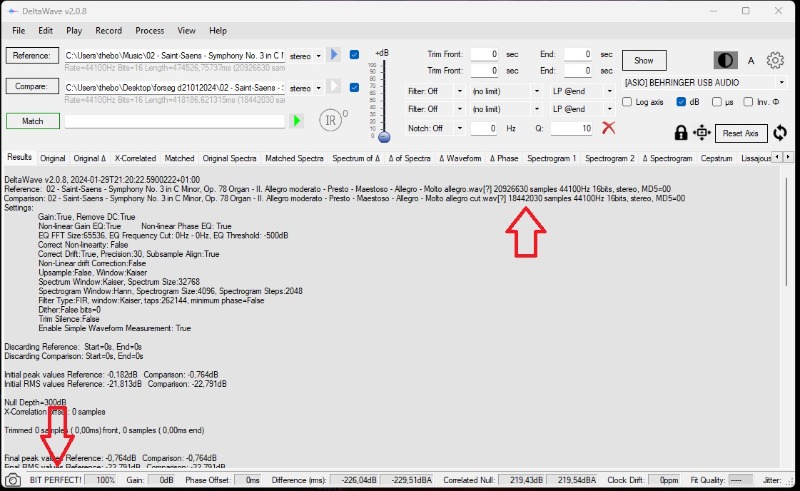
Task: Switch to the Original tab
Action: pyautogui.click(x=53, y=158)
